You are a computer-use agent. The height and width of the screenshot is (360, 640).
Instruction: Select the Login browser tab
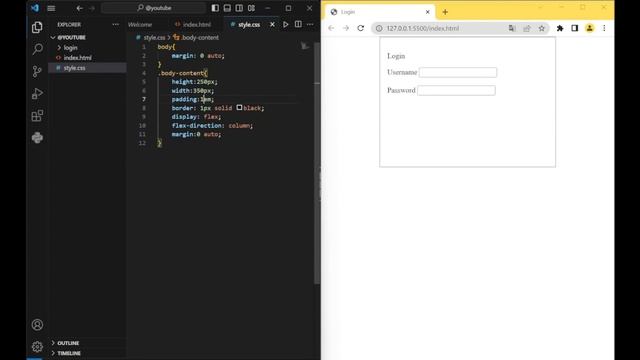tap(380, 12)
